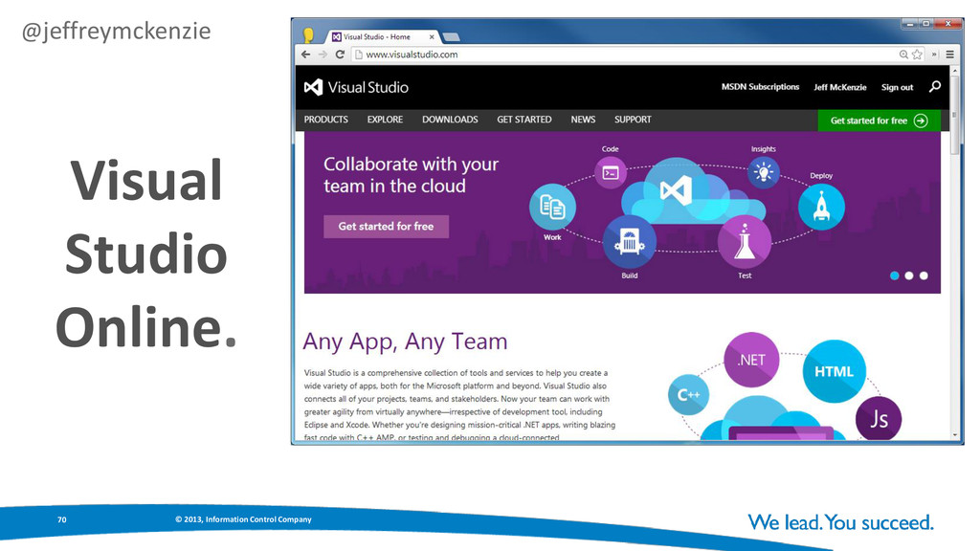Image resolution: width=980 pixels, height=551 pixels.
Task: Click Collaborate with your team headline
Action: point(411,175)
